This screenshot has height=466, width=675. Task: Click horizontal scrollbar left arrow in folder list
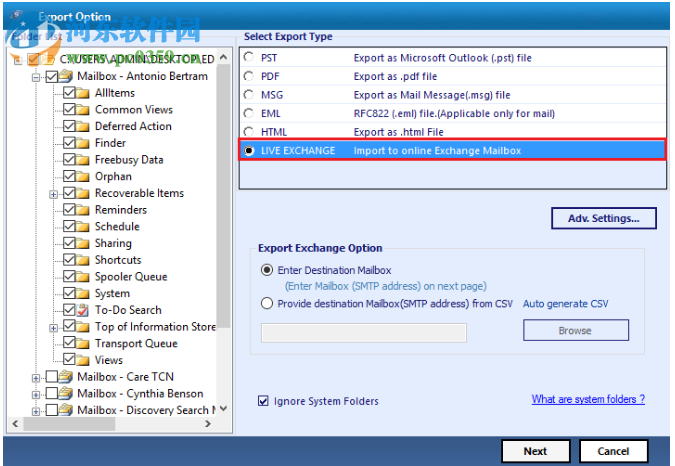pos(15,424)
